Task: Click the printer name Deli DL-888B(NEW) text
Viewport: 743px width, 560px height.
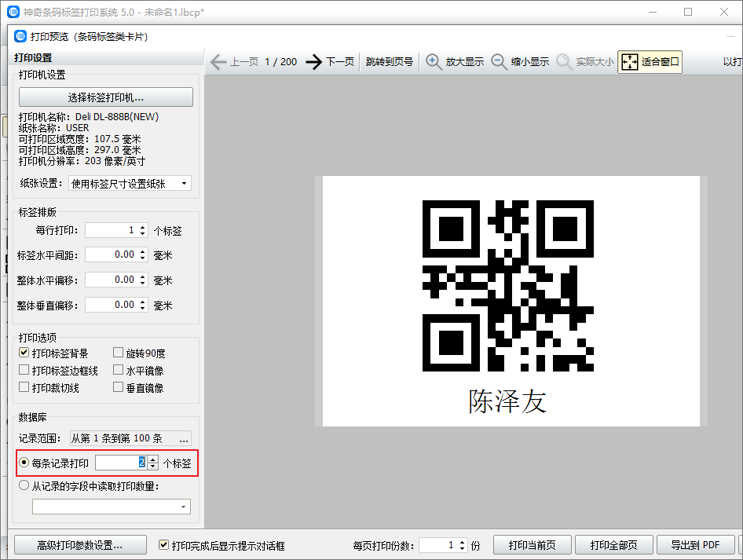Action: click(x=117, y=116)
